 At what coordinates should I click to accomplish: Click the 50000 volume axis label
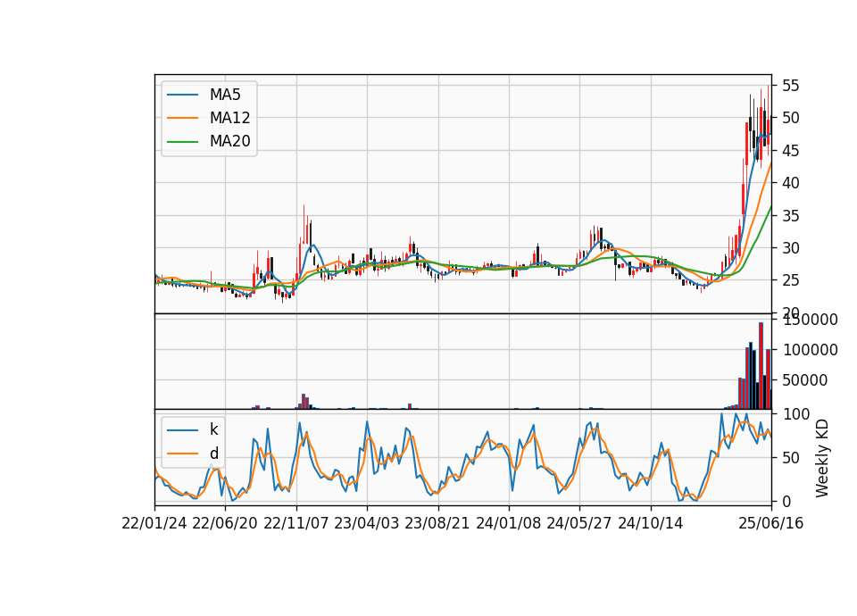[805, 380]
